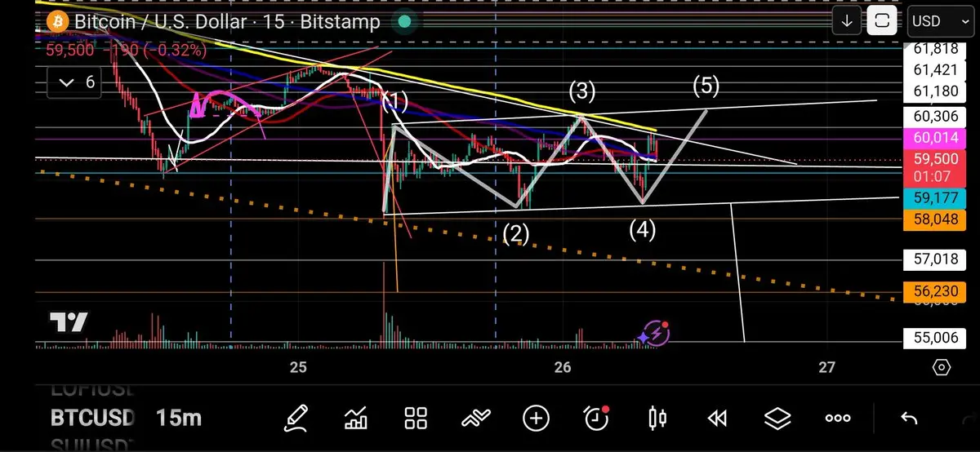Change chart type with the candlestick icon

click(x=657, y=419)
